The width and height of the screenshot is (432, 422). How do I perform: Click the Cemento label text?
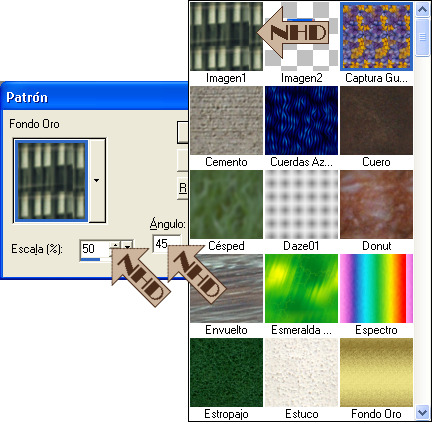pyautogui.click(x=226, y=162)
